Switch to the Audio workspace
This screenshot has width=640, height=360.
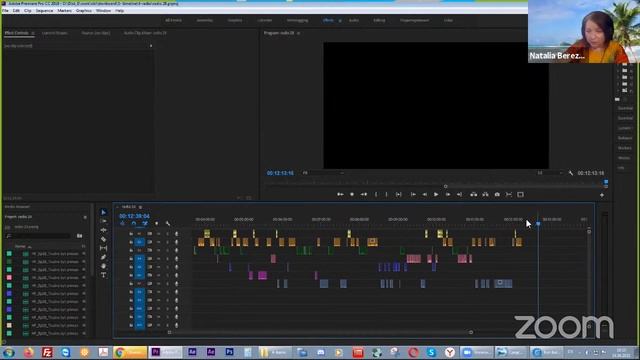tap(354, 20)
